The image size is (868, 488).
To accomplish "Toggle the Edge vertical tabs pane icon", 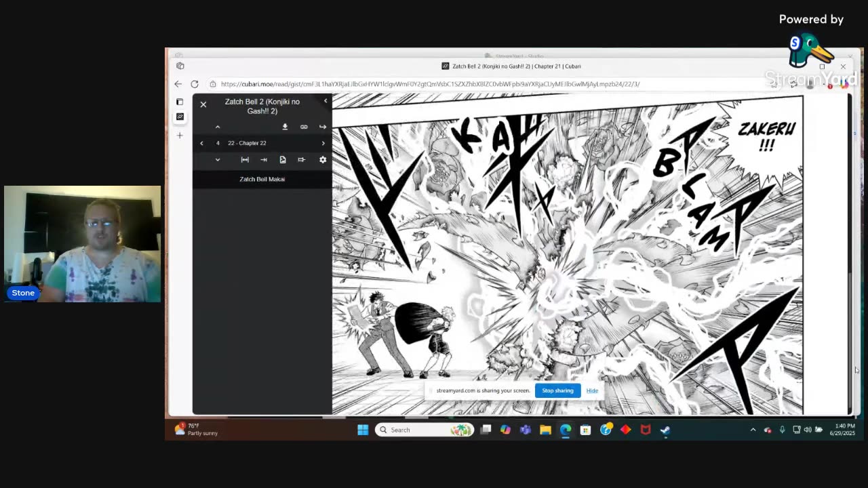I will 180,102.
